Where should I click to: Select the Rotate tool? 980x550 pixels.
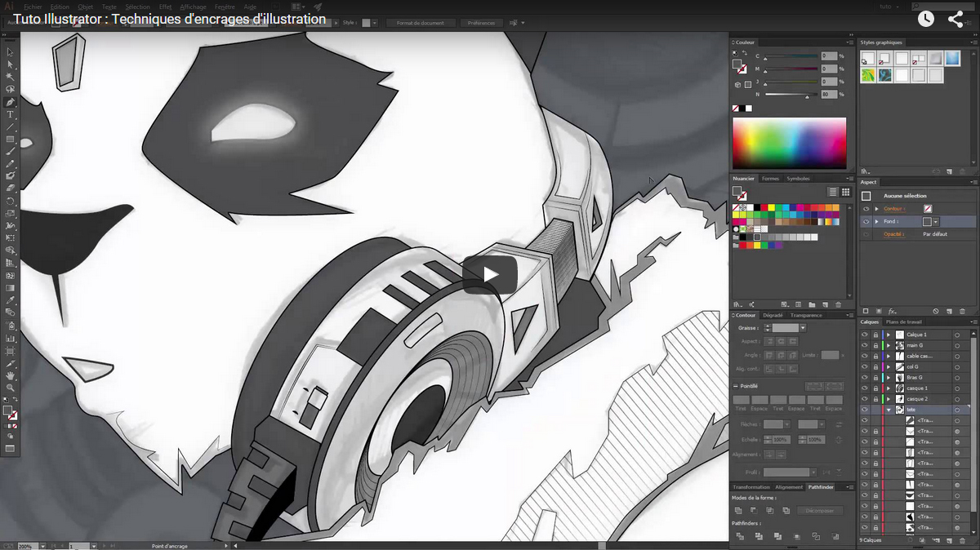pos(10,201)
